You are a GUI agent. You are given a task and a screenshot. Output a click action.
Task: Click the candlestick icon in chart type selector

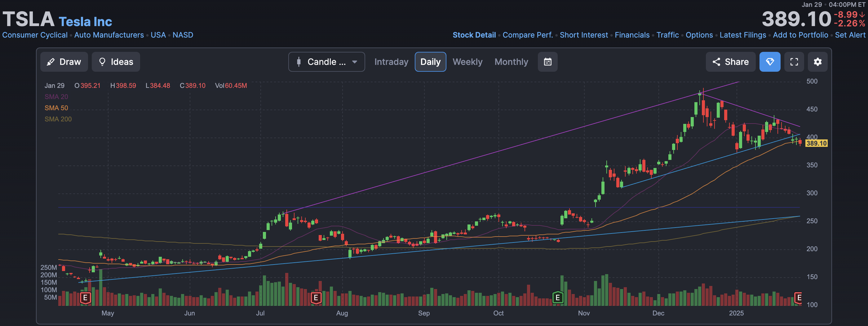[299, 62]
